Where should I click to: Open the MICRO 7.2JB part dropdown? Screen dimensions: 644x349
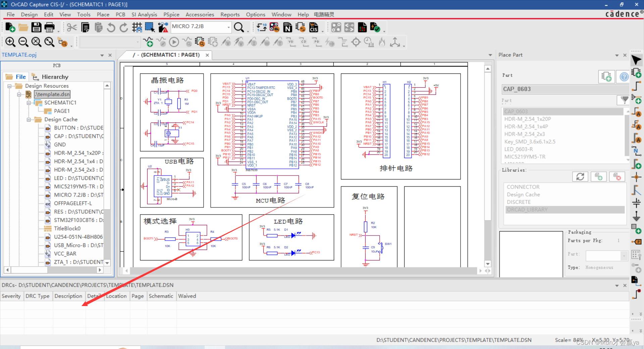pyautogui.click(x=229, y=27)
